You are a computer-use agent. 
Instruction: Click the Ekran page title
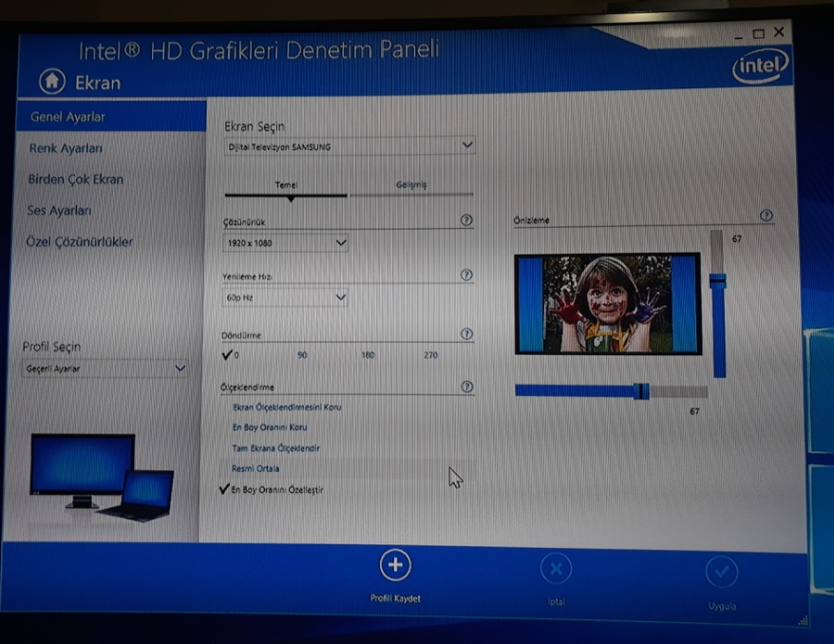[98, 83]
